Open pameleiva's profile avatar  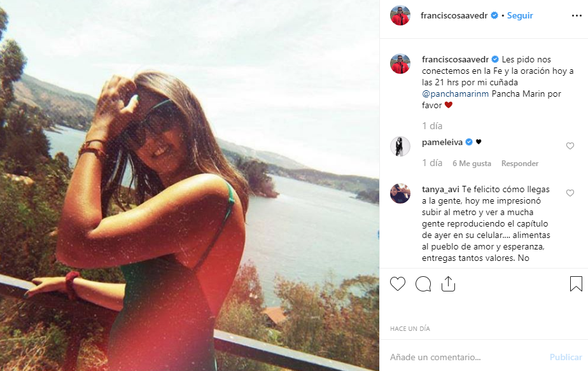[400, 146]
